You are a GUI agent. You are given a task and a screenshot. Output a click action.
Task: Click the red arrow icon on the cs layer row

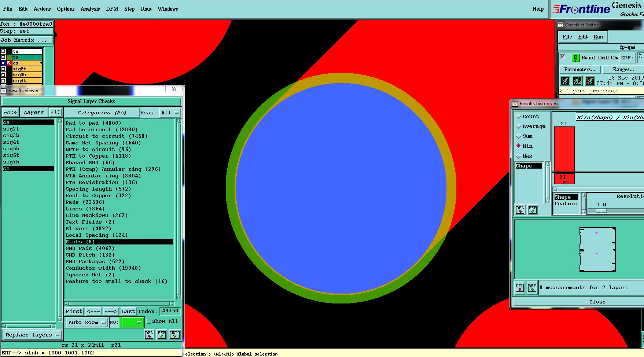[9, 63]
